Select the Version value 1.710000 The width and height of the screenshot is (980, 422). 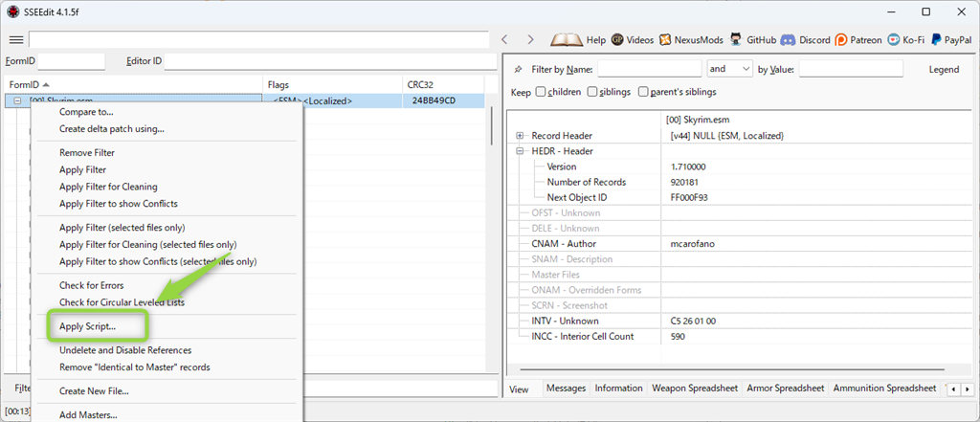tap(688, 167)
